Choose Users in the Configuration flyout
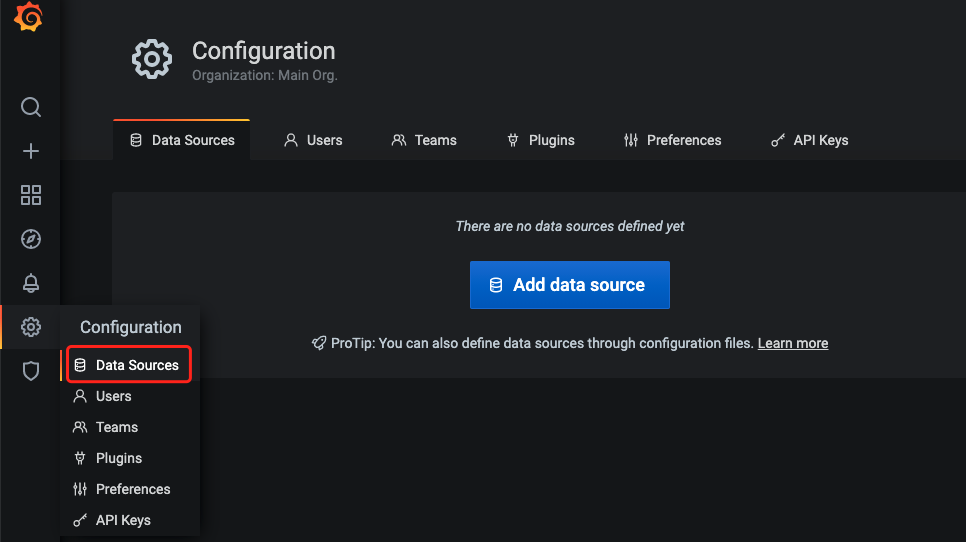 click(x=113, y=396)
